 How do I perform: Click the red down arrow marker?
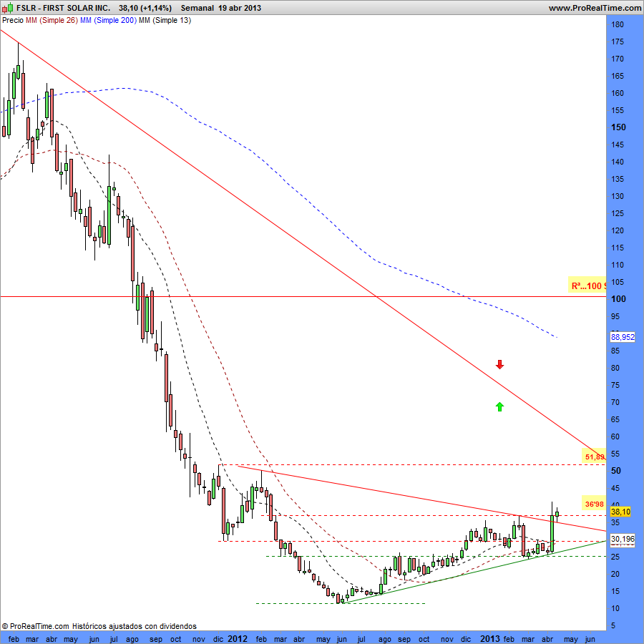(x=499, y=364)
